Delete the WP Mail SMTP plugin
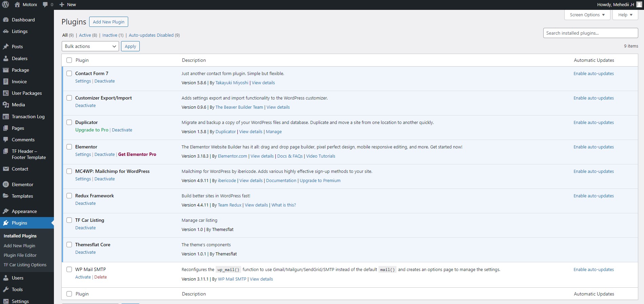 100,277
